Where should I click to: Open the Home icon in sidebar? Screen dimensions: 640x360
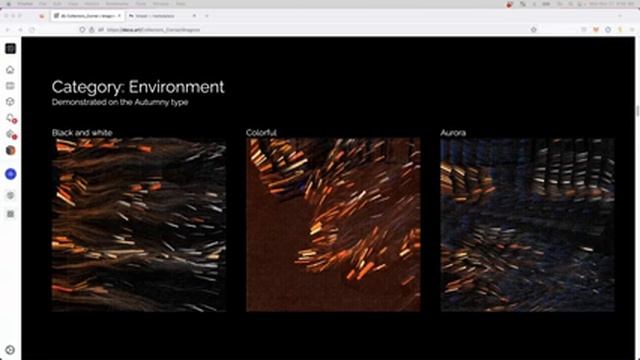[x=10, y=70]
